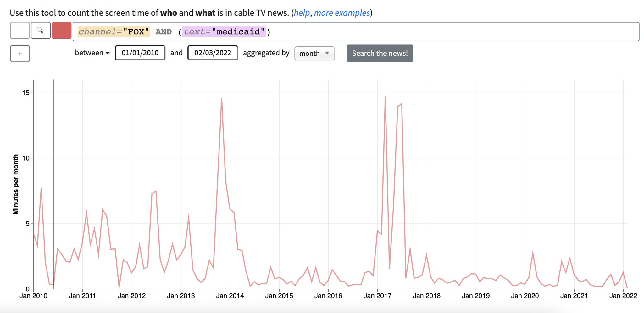This screenshot has width=644, height=313.
Task: Click the y-axis value 15
Action: [26, 93]
